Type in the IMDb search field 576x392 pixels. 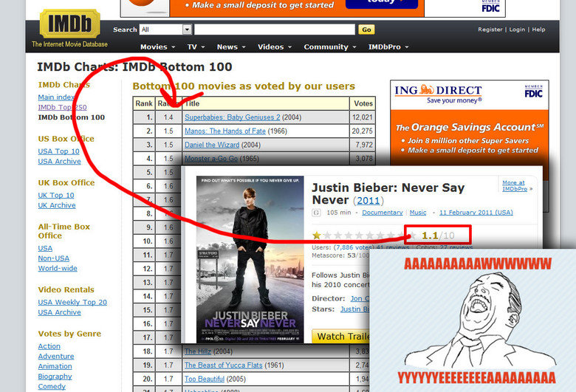(275, 30)
